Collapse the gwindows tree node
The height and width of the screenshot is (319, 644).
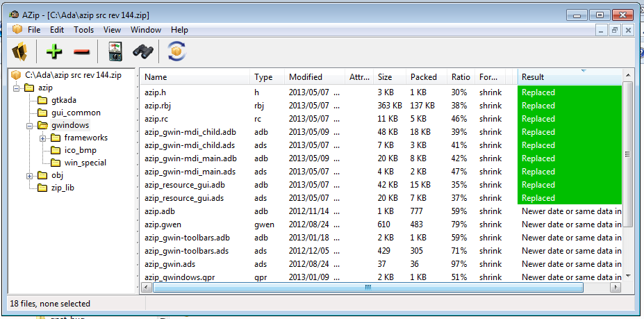pos(30,126)
